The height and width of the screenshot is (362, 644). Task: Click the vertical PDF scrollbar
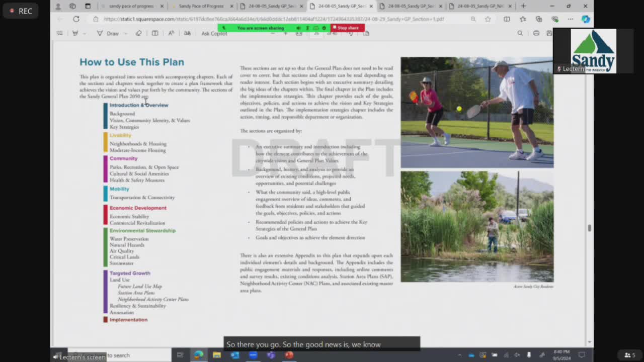[589, 227]
